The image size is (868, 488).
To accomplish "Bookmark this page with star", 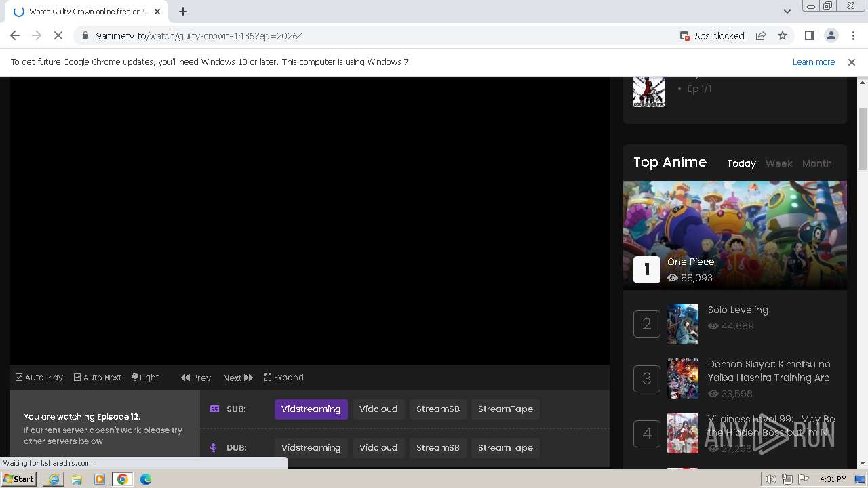I will click(783, 36).
